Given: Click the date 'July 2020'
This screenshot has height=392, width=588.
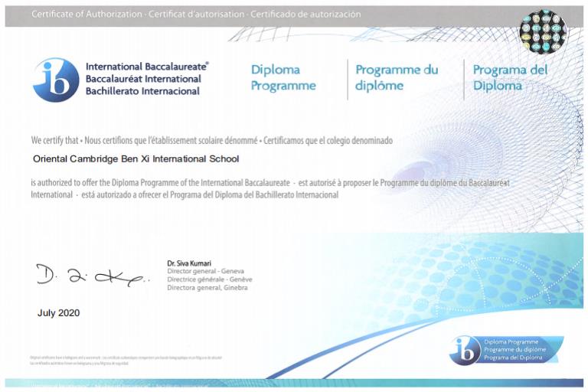Looking at the screenshot, I should pyautogui.click(x=58, y=313).
